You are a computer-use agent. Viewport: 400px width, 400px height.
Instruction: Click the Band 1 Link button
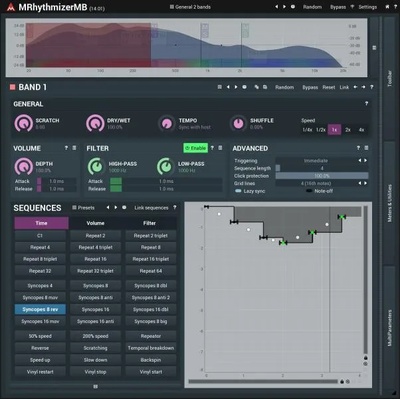[344, 87]
